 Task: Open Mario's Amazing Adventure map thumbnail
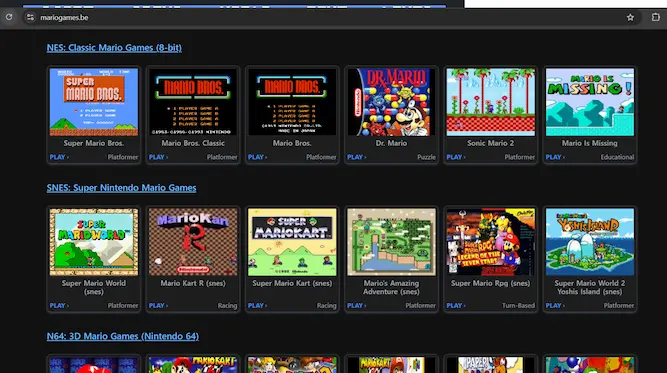pyautogui.click(x=391, y=242)
